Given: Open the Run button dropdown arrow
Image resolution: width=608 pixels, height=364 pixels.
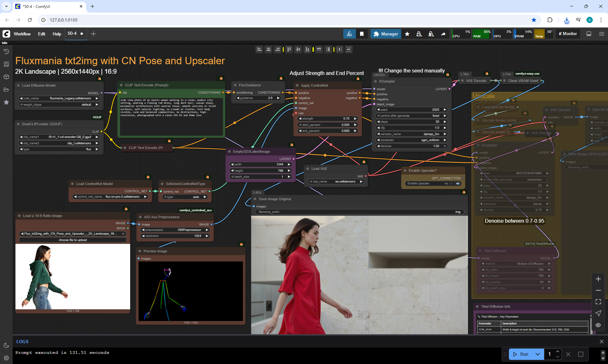Looking at the screenshot, I should 538,354.
